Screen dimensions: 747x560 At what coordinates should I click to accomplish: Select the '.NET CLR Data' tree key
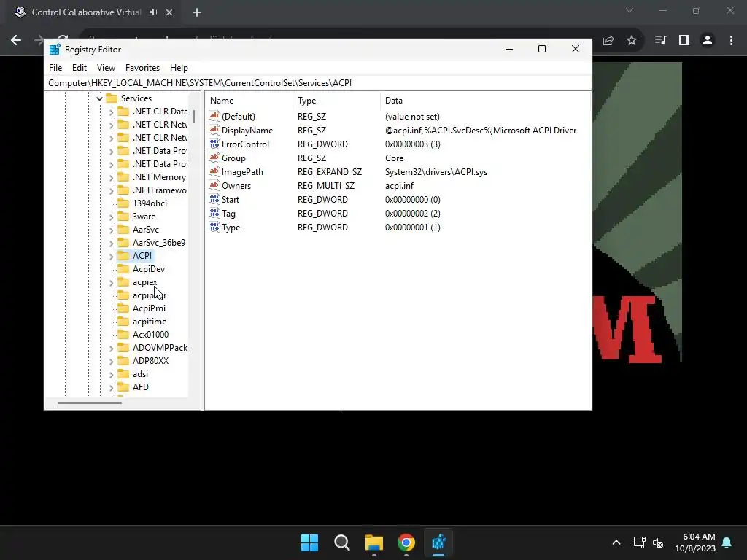(x=160, y=112)
